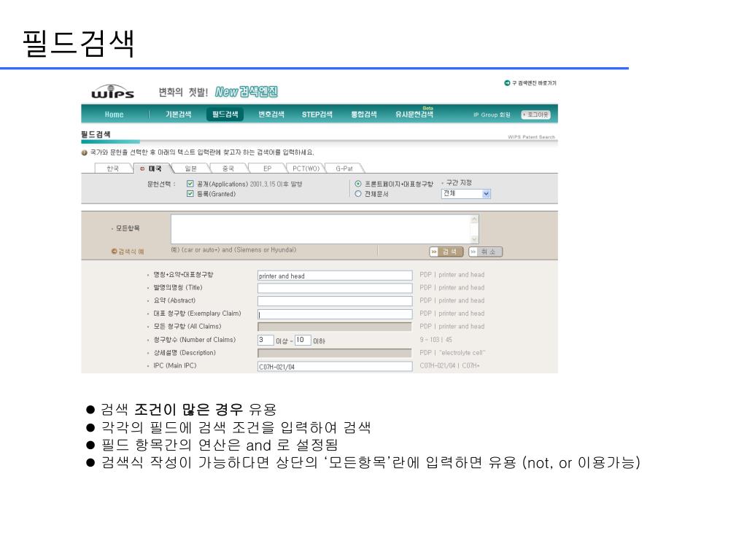Click the '필드검색' page heading text
The height and width of the screenshot is (560, 747).
pos(96,134)
